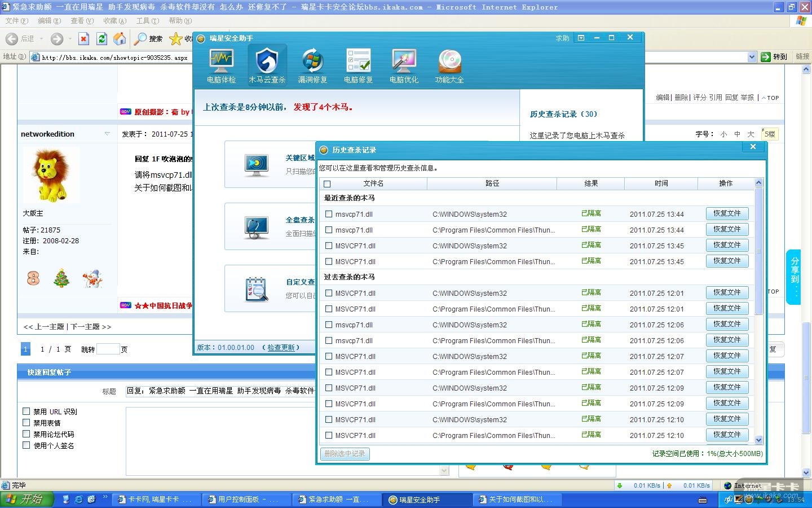812x508 pixels.
Task: Click the ADV icon beside 原创摄影
Action: coord(126,112)
